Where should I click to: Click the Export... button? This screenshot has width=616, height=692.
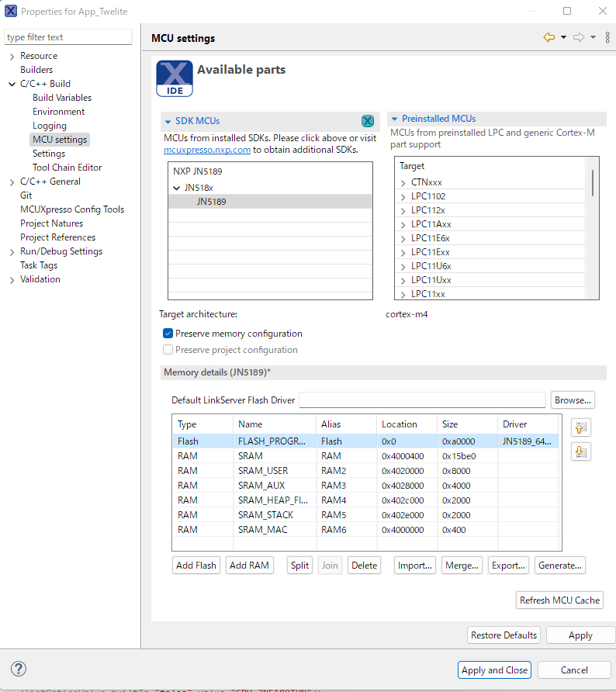pyautogui.click(x=508, y=566)
